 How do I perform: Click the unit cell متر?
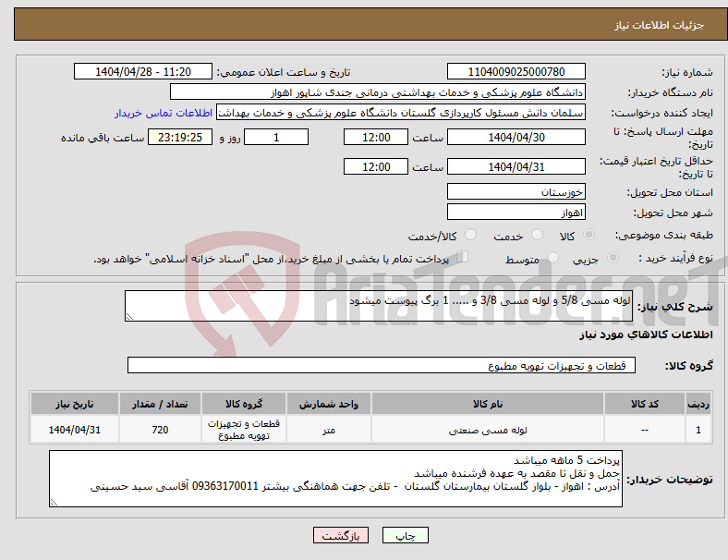coord(329,430)
